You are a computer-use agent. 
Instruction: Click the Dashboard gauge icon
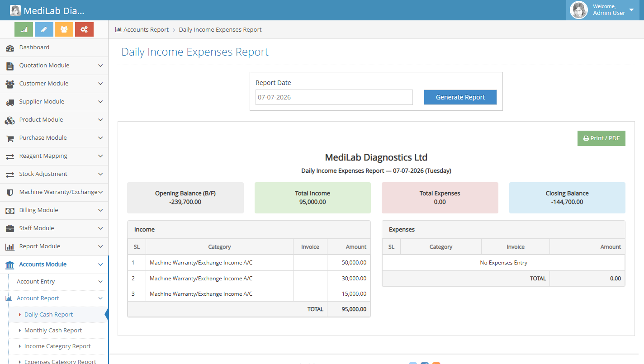pos(10,47)
